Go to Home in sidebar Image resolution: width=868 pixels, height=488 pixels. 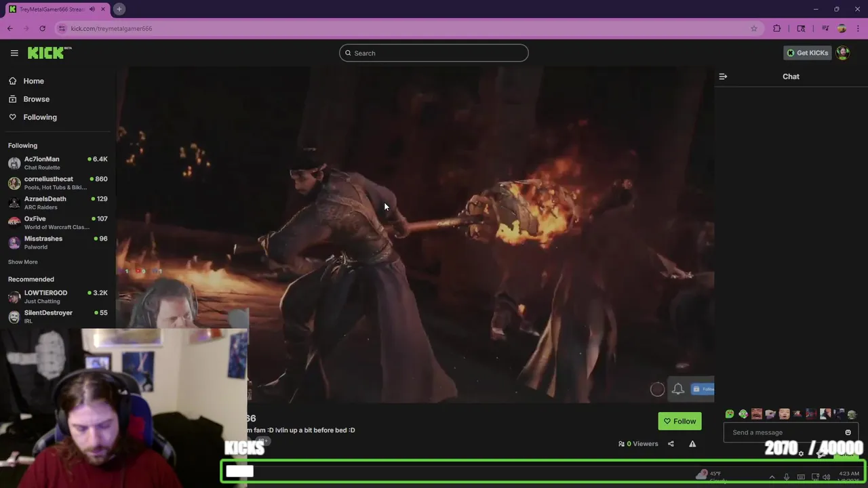pyautogui.click(x=33, y=81)
